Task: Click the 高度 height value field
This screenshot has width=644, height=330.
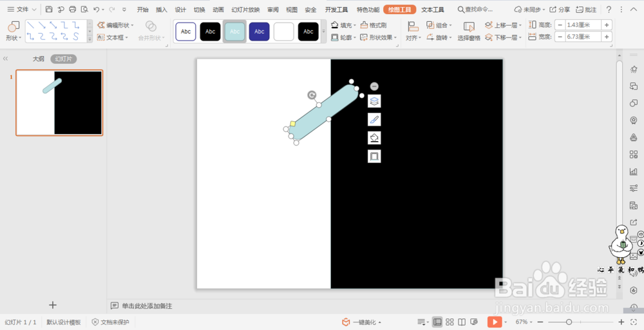Action: pos(583,25)
